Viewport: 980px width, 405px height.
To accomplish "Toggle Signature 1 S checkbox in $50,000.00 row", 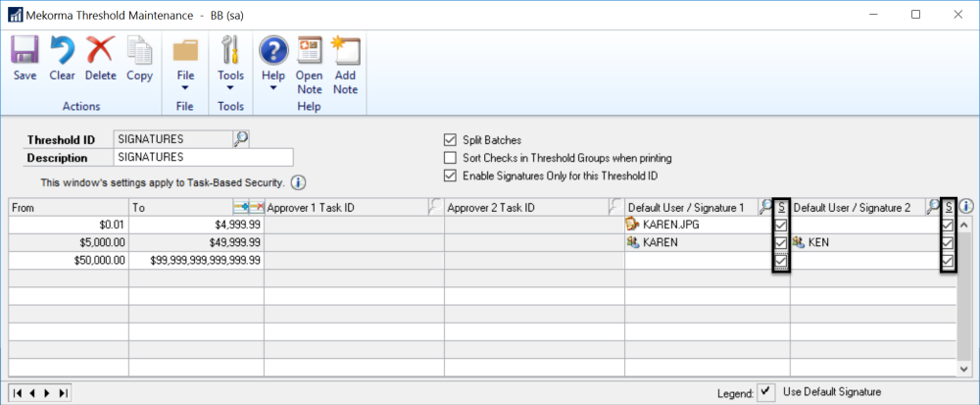I will click(781, 260).
